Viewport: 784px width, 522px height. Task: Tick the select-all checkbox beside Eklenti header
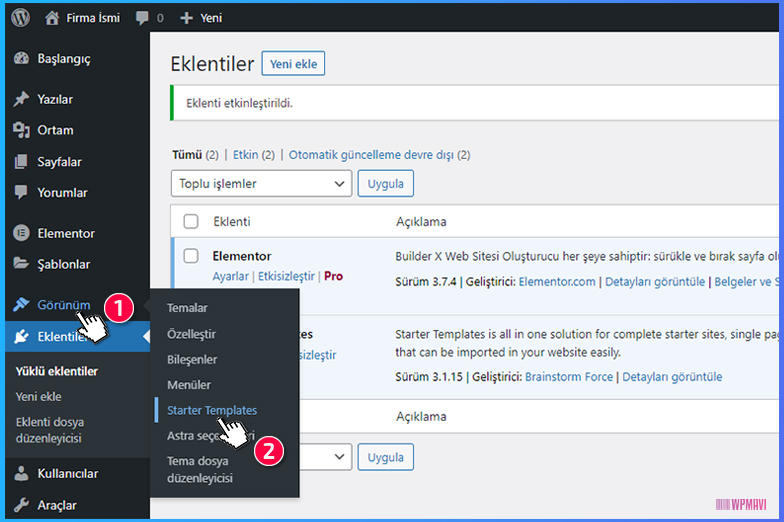[x=190, y=222]
